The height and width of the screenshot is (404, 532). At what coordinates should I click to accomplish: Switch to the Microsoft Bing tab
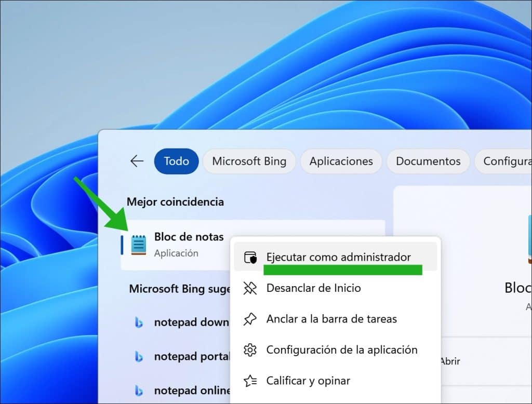pyautogui.click(x=249, y=161)
